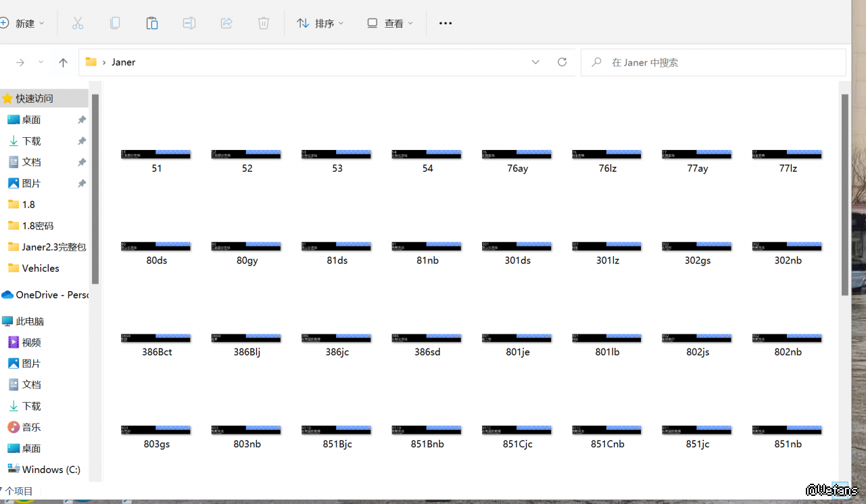This screenshot has width=866, height=504.
Task: Select the 851Cnb file thumbnail
Action: coord(607,430)
